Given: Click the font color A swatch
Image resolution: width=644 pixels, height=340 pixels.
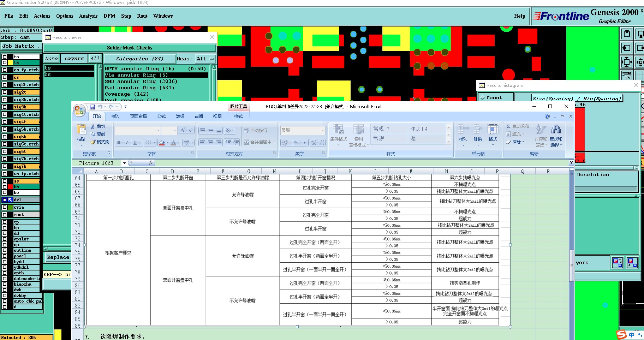Looking at the screenshot, I should click(173, 143).
